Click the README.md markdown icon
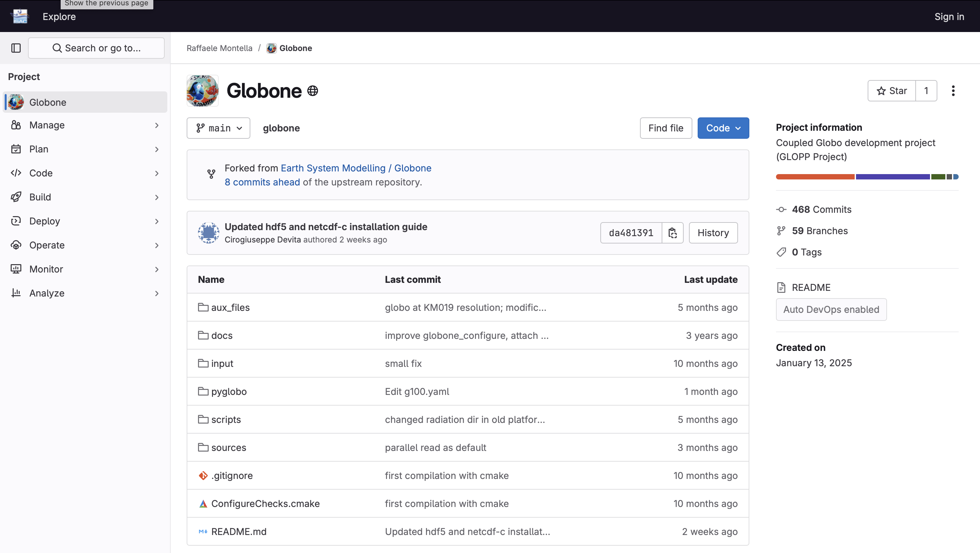 click(203, 532)
